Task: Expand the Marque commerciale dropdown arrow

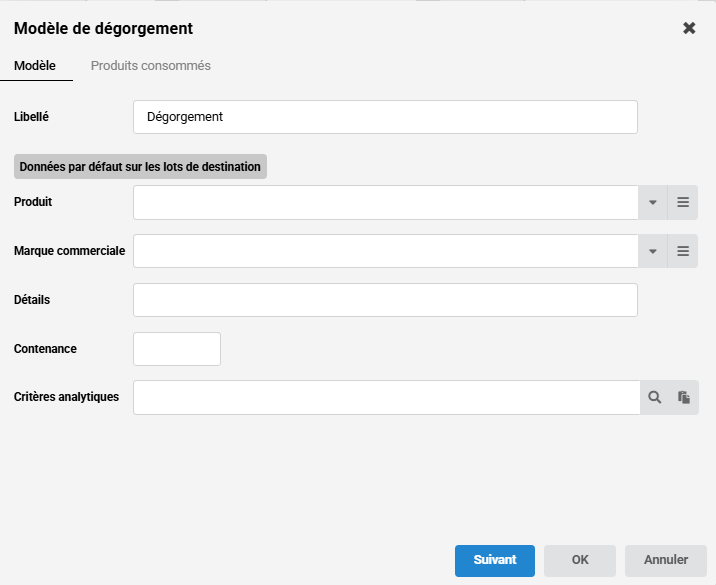Action: [653, 251]
